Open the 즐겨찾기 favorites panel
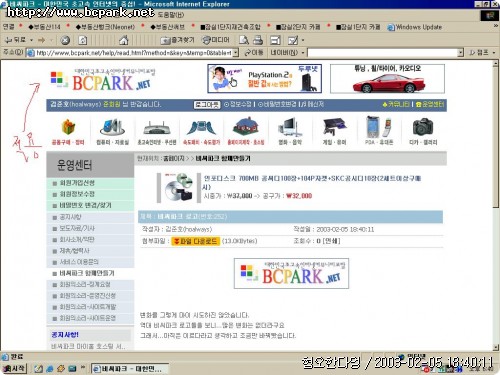This screenshot has height=375, width=500. pyautogui.click(x=178, y=40)
